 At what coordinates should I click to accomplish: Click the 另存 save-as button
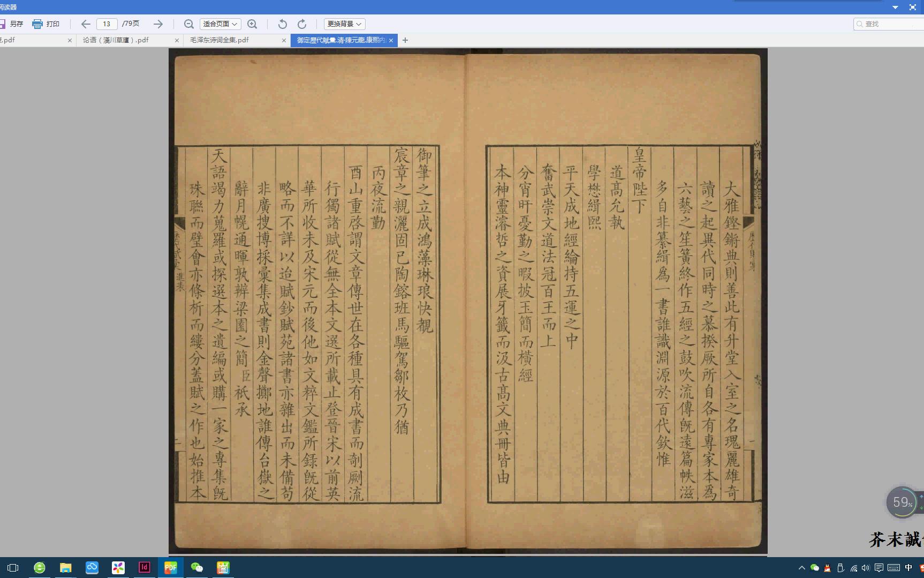12,24
